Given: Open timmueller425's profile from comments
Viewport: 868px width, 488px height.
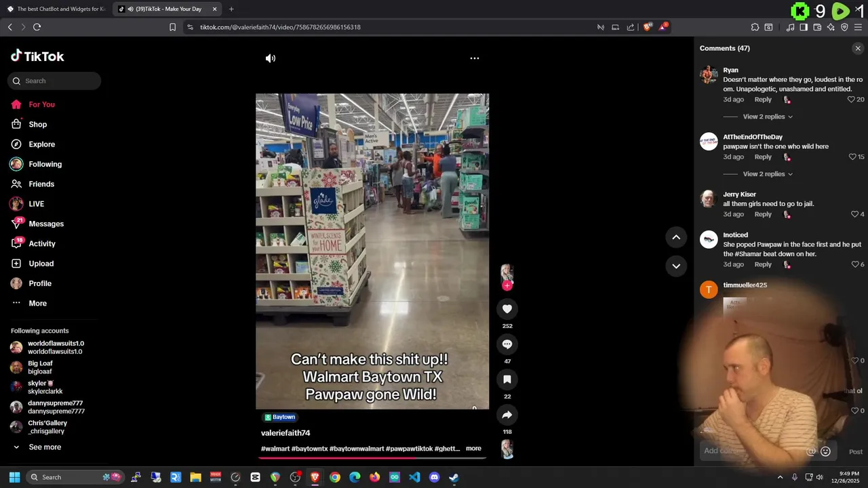Looking at the screenshot, I should [745, 285].
